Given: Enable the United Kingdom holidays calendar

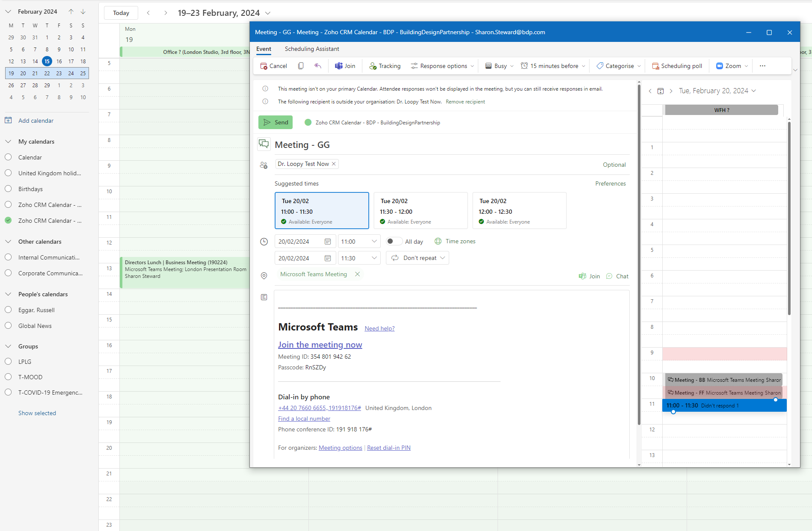Looking at the screenshot, I should coord(8,173).
